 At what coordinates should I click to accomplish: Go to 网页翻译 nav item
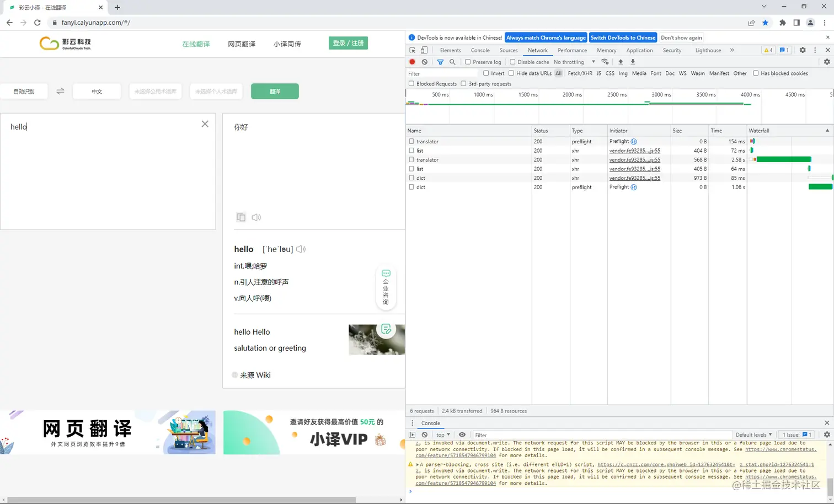click(242, 44)
